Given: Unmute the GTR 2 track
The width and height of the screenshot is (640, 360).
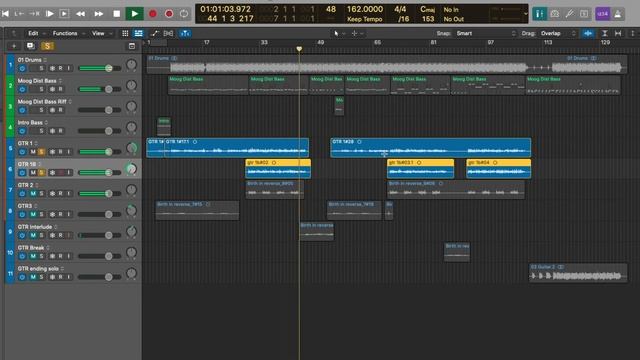Looking at the screenshot, I should [x=33, y=193].
